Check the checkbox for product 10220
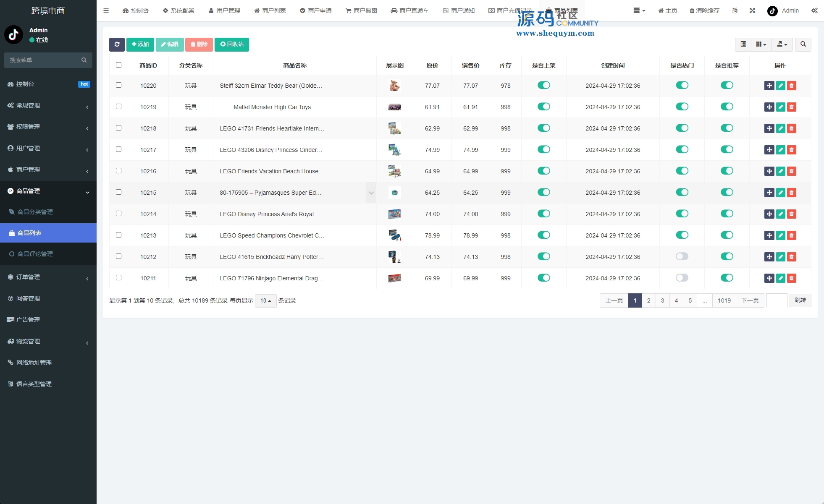This screenshot has width=824, height=504. tap(118, 85)
